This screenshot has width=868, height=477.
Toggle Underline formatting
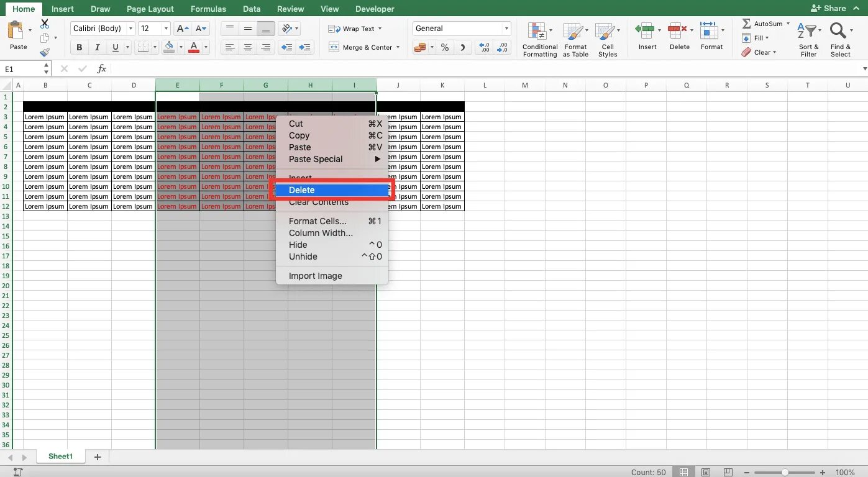tap(115, 47)
